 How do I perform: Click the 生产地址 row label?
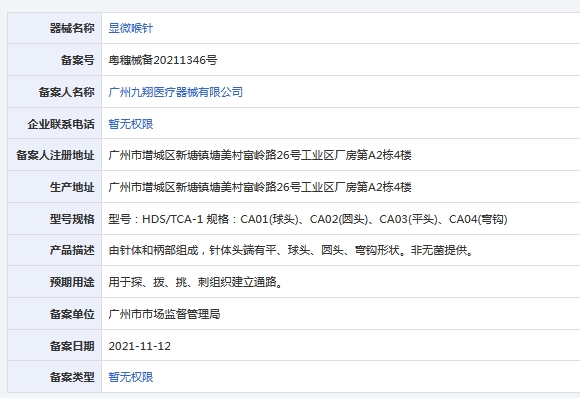click(72, 187)
